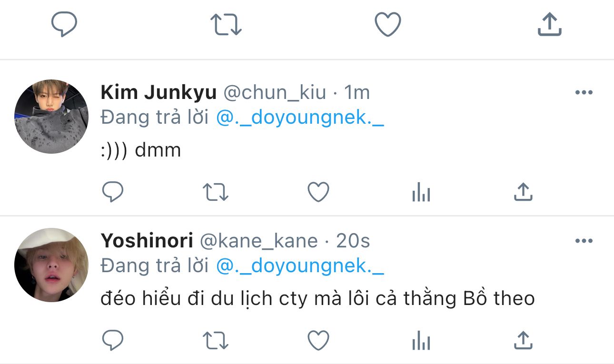Open @._doyoungnek._ mention in Yoshinori's reply
The height and width of the screenshot is (364, 614).
pos(300,266)
